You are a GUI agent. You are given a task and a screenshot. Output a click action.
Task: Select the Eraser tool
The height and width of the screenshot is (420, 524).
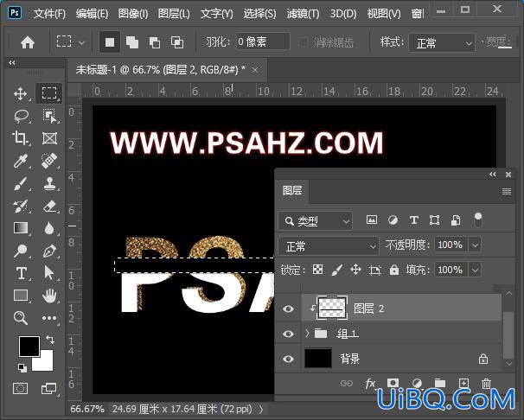click(x=50, y=207)
